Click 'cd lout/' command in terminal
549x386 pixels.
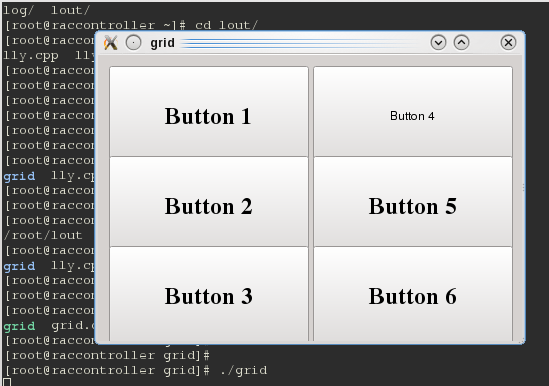[227, 25]
